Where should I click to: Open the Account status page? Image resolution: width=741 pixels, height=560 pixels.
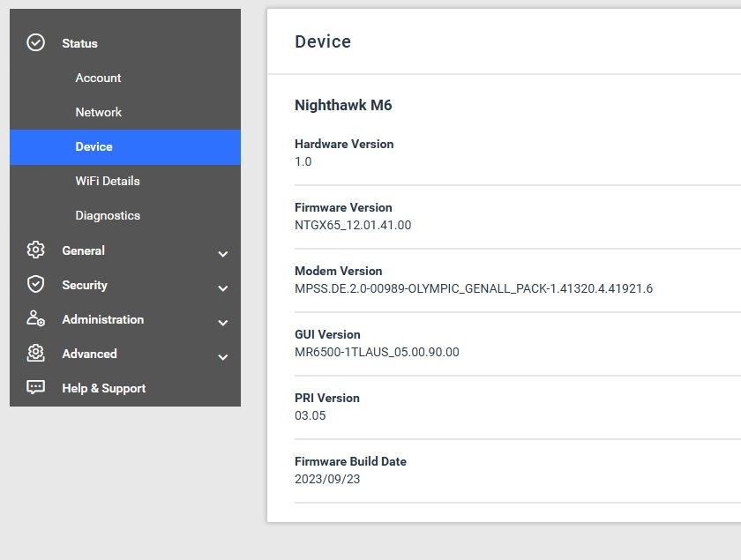pos(98,78)
